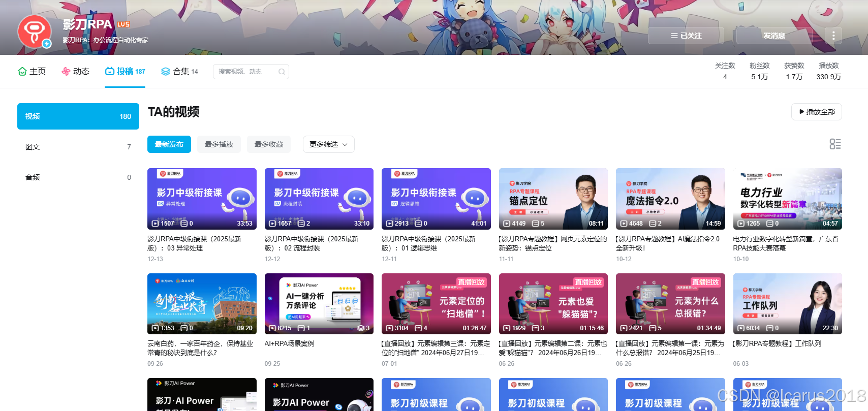Click the search magnifier icon
The image size is (868, 411).
click(282, 72)
